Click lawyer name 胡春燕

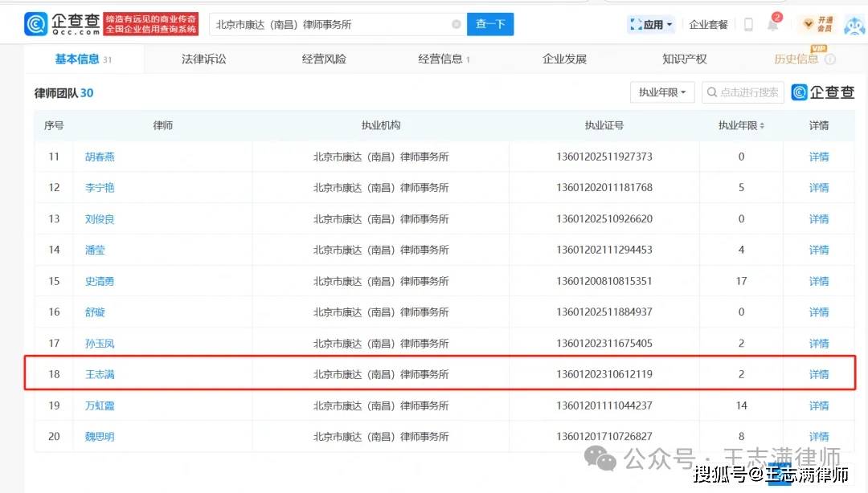tap(100, 157)
